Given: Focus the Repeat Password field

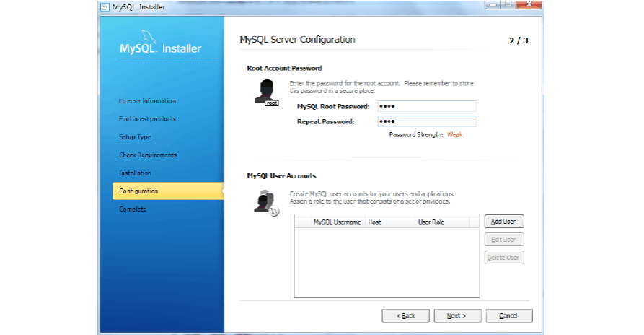Looking at the screenshot, I should pos(426,121).
